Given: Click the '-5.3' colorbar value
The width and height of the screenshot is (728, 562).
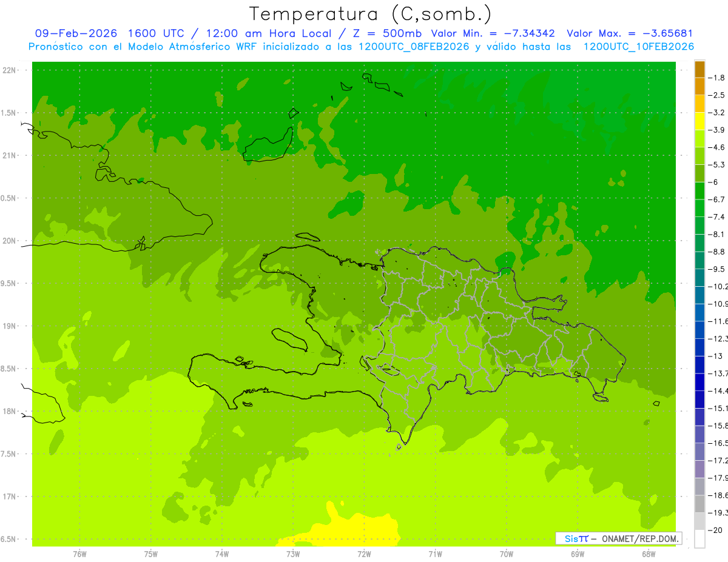Looking at the screenshot, I should 716,164.
